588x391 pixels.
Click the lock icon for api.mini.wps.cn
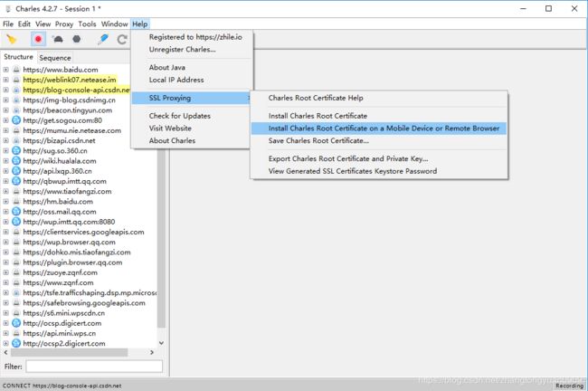(16, 333)
